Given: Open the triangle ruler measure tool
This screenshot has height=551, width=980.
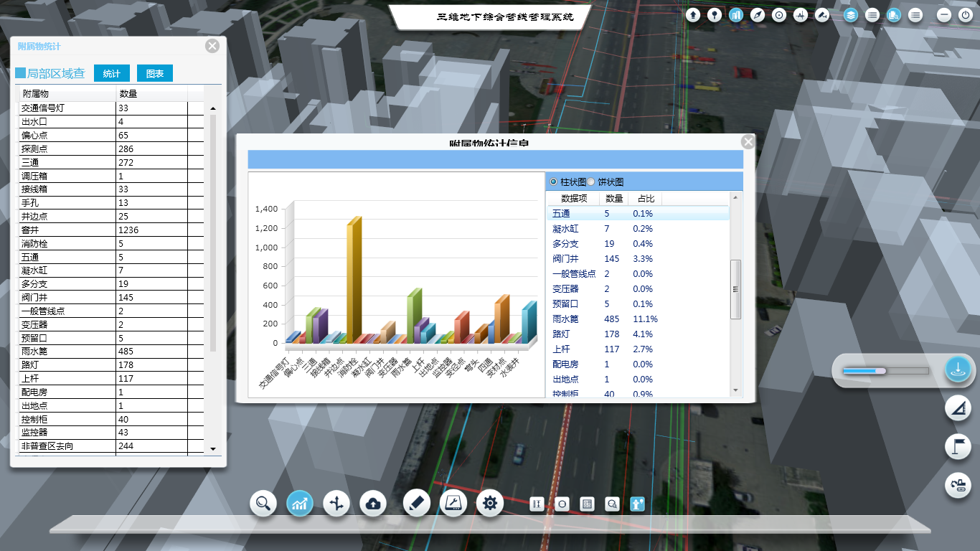Looking at the screenshot, I should 958,408.
